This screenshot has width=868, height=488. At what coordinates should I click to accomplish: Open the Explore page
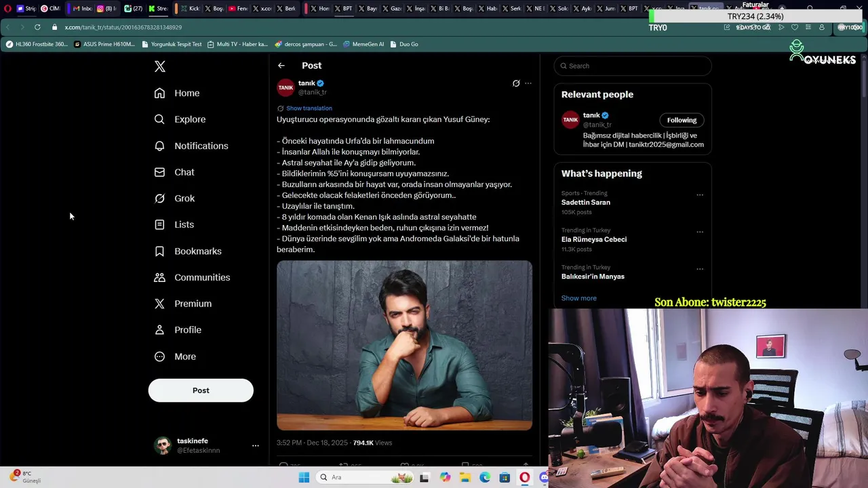(180, 119)
